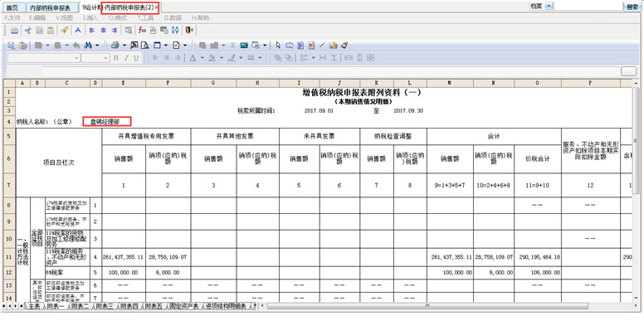Screen dimensions: 644x321
Task: Click the paint brush clear icon
Action: (344, 45)
